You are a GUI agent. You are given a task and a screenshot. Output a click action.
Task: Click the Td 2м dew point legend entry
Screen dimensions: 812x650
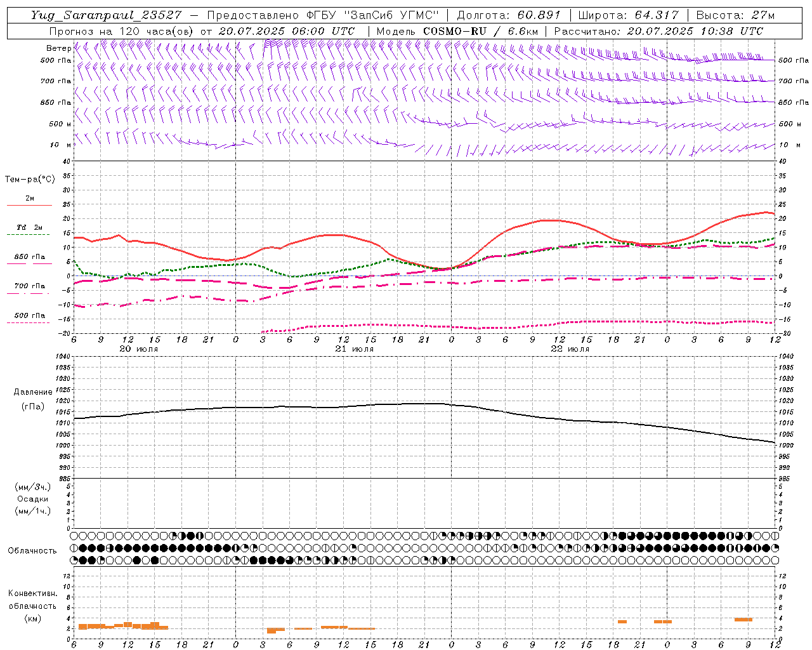(29, 227)
